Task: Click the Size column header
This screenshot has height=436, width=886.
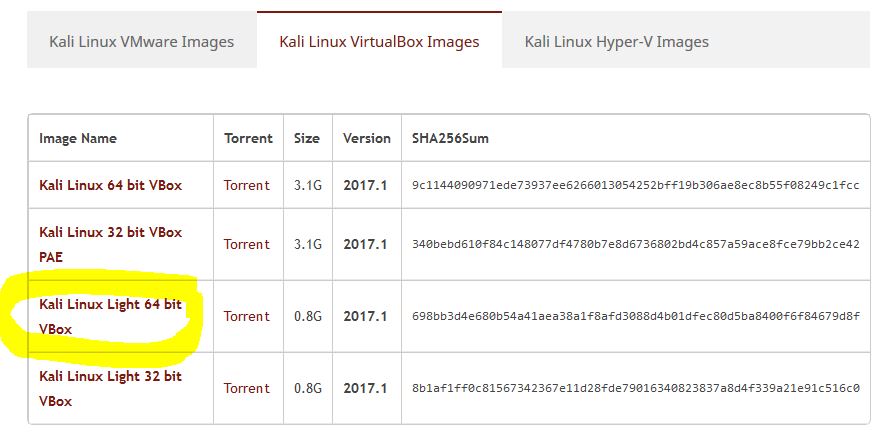Action: click(307, 138)
